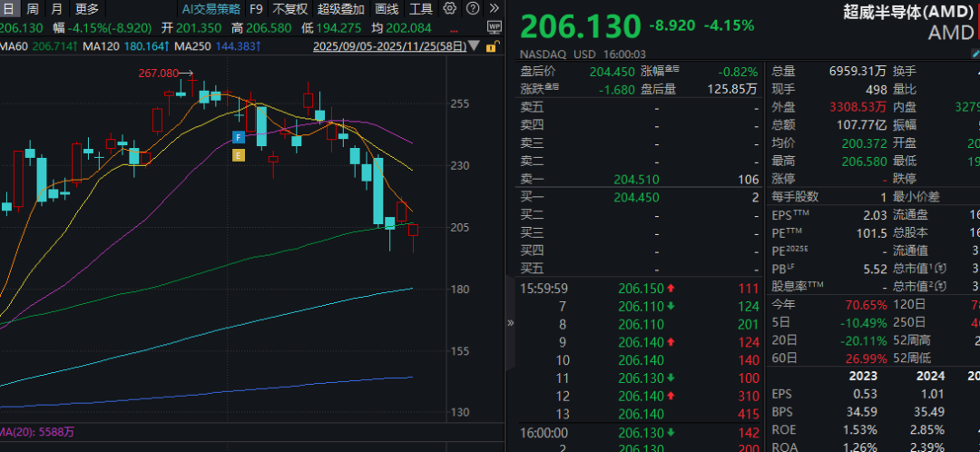Click 外盘 value 3308.53万
980x452 pixels.
(857, 107)
